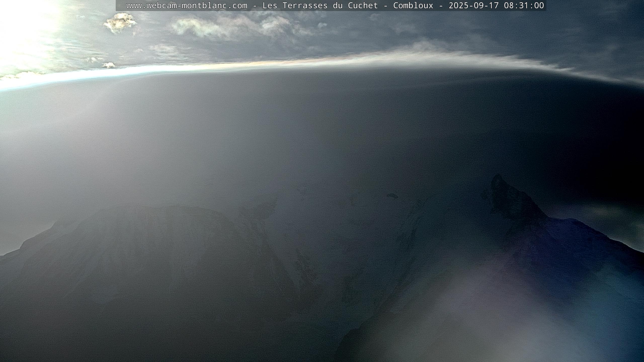Click the 2025-09-17 date stamp
Screen dimensions: 644x362
pyautogui.click(x=474, y=6)
